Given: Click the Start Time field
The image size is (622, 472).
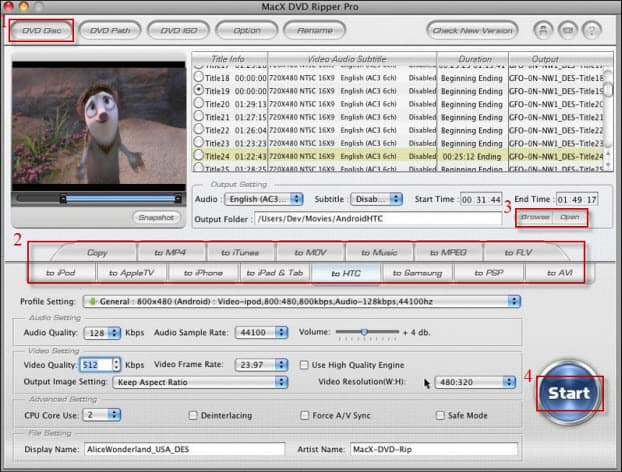Looking at the screenshot, I should point(481,200).
